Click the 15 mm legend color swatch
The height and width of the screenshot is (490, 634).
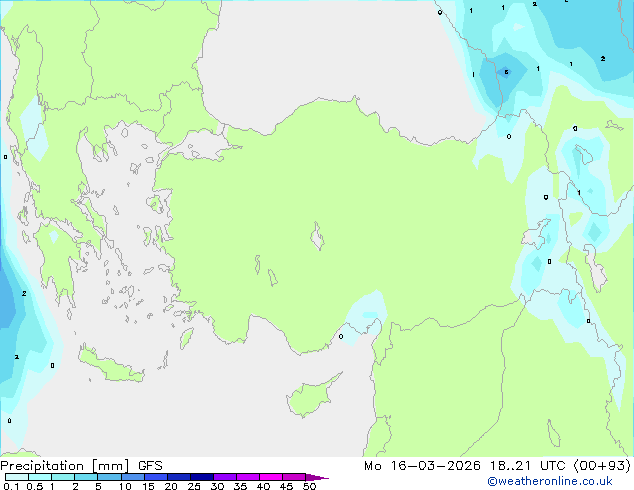click(x=155, y=477)
